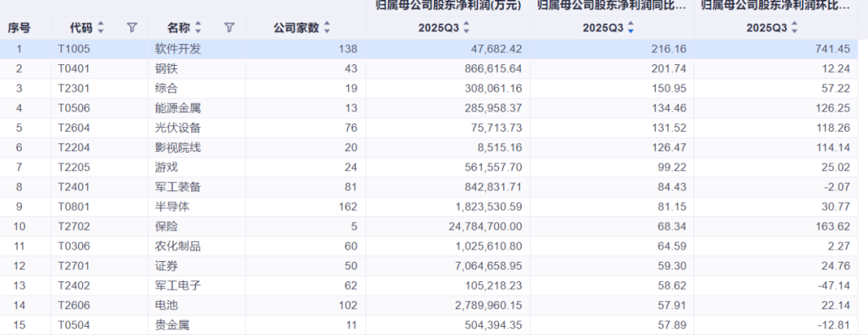868x335 pixels.
Task: Click code T2701
Action: (x=74, y=267)
